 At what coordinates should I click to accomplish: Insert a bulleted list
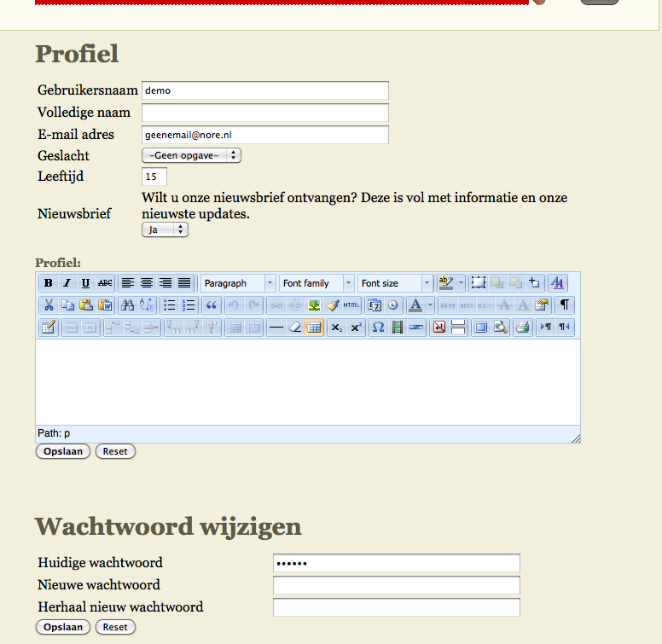[x=169, y=305]
